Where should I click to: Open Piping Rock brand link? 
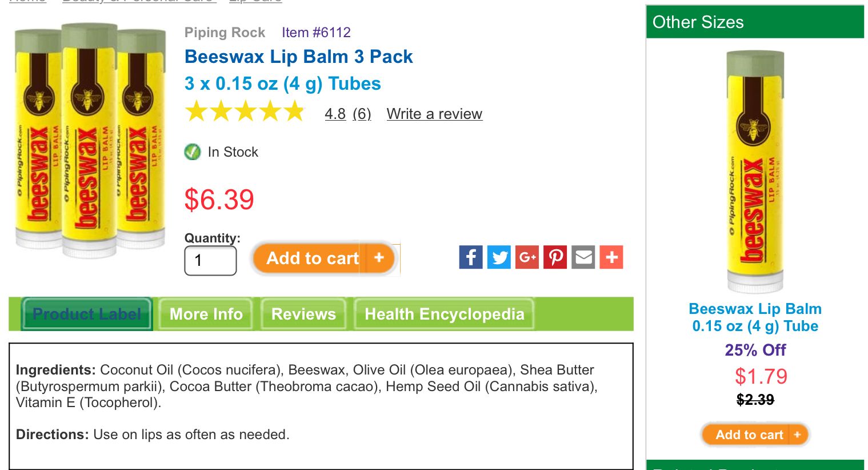(x=225, y=33)
